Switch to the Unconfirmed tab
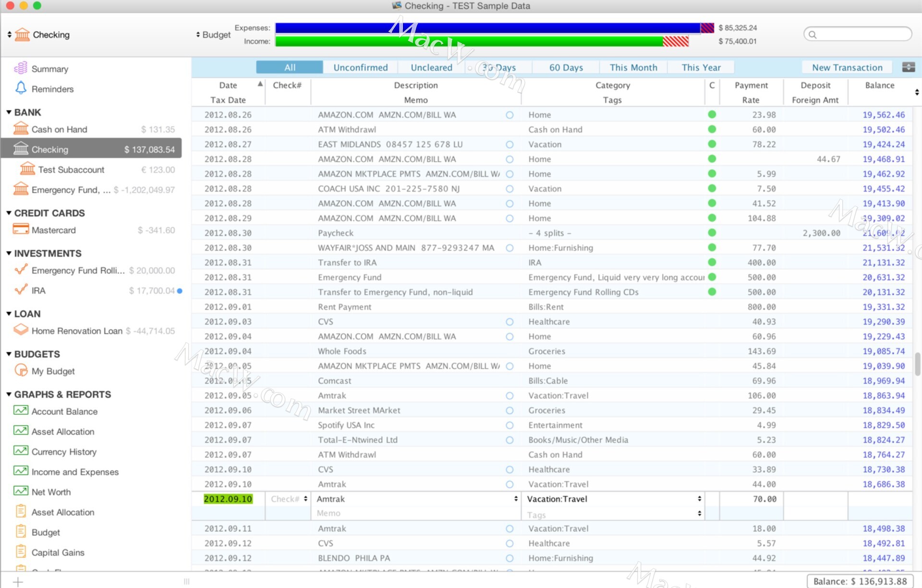Screen dimensions: 922x588 click(x=361, y=67)
